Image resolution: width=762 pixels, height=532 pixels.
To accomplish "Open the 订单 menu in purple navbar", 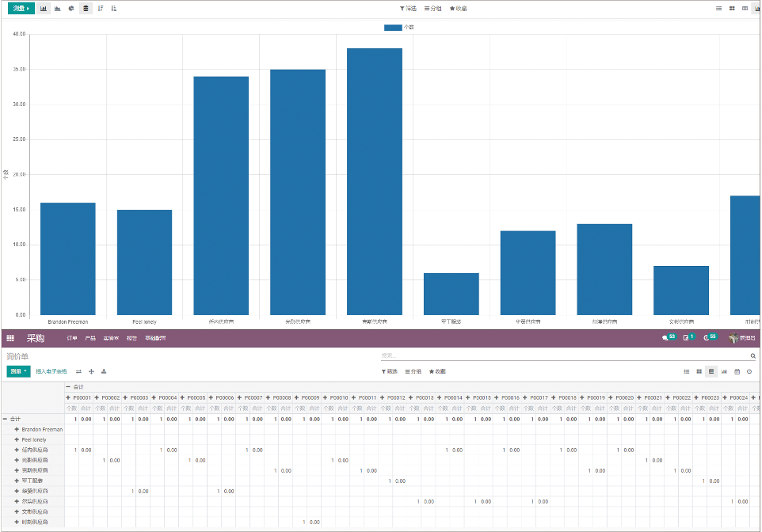I will 72,338.
